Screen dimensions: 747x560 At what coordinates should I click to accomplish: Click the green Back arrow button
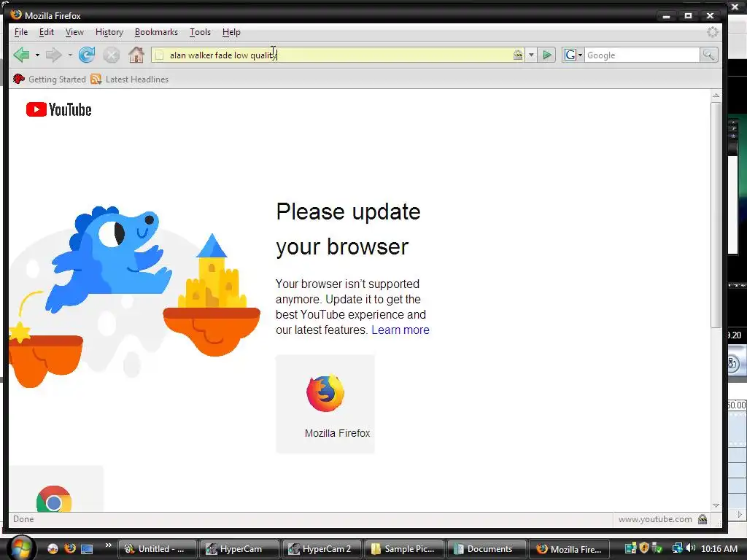(x=21, y=55)
